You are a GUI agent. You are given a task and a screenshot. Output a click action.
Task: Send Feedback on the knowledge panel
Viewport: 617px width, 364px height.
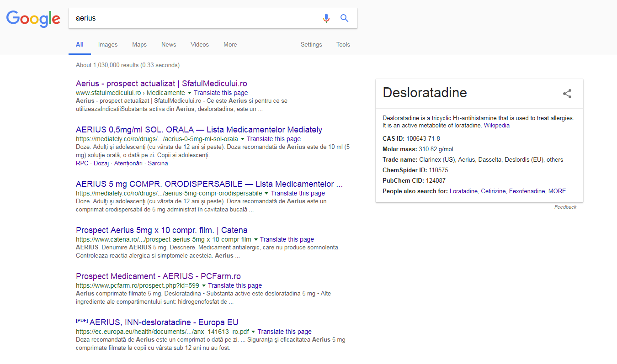tap(565, 207)
